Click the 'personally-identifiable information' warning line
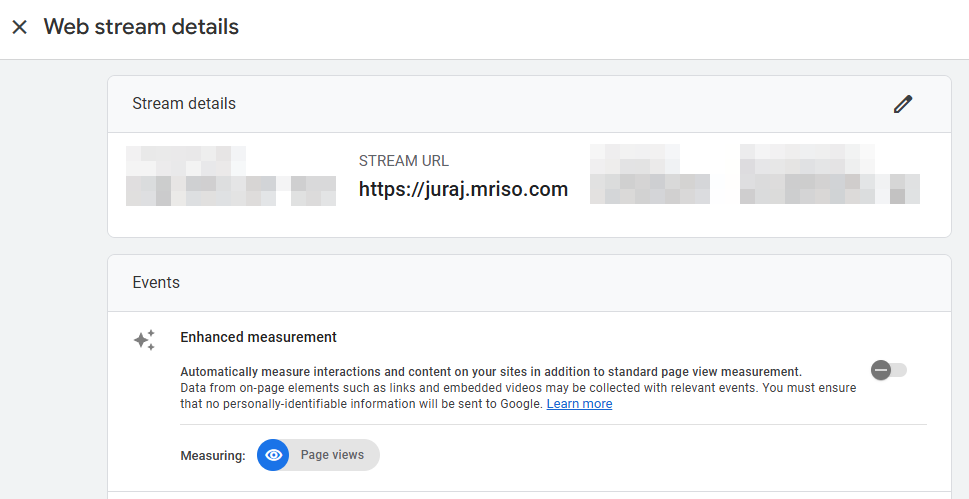 361,404
